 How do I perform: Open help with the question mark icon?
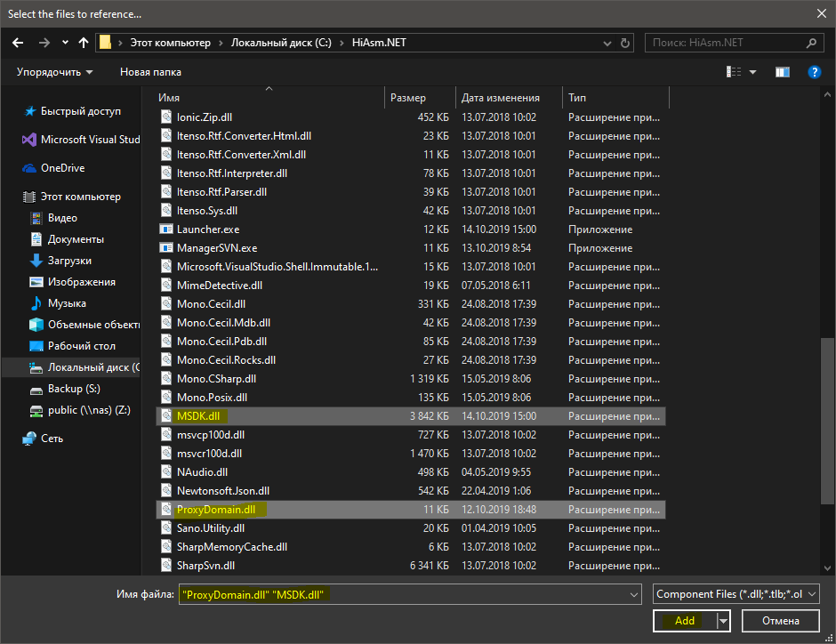(x=813, y=72)
